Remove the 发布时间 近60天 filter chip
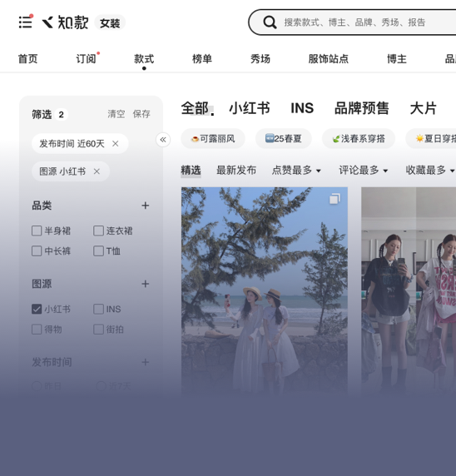The width and height of the screenshot is (456, 476). [x=116, y=144]
